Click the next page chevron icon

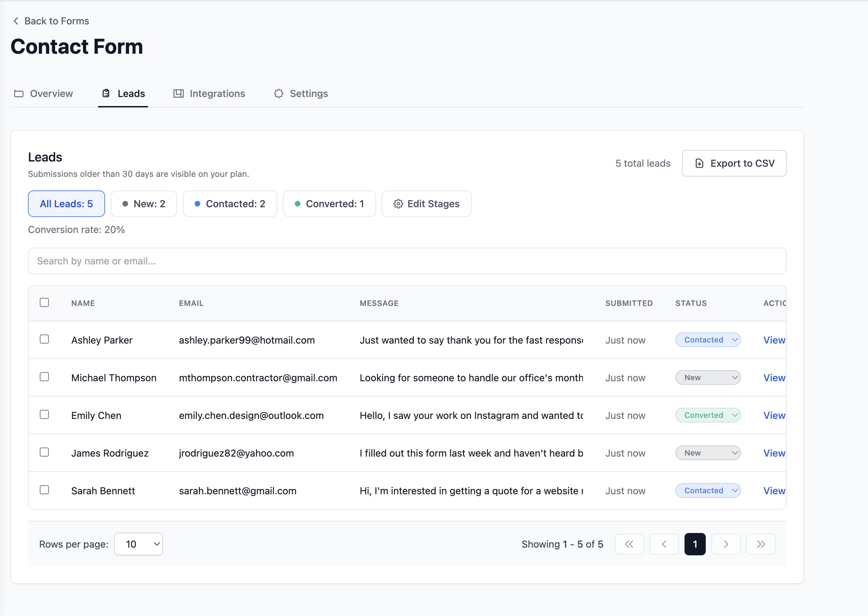(726, 544)
